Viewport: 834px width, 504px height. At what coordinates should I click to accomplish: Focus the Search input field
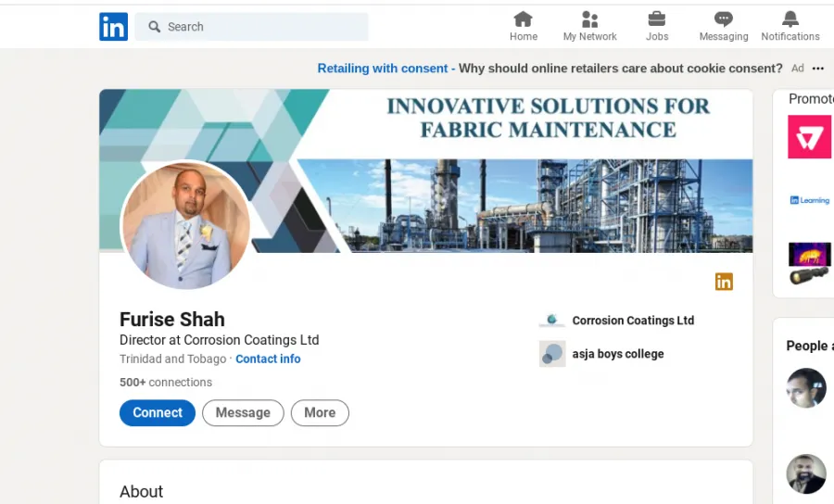251,27
